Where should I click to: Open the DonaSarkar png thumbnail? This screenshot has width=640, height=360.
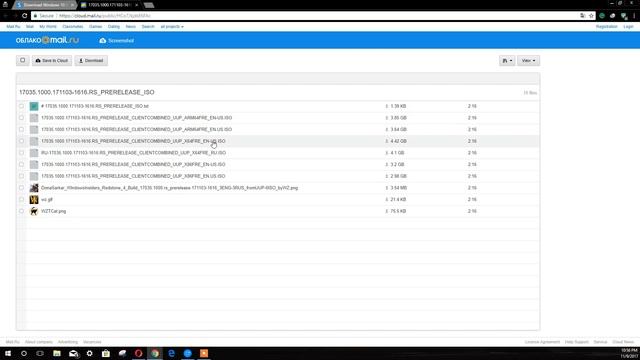pyautogui.click(x=34, y=188)
